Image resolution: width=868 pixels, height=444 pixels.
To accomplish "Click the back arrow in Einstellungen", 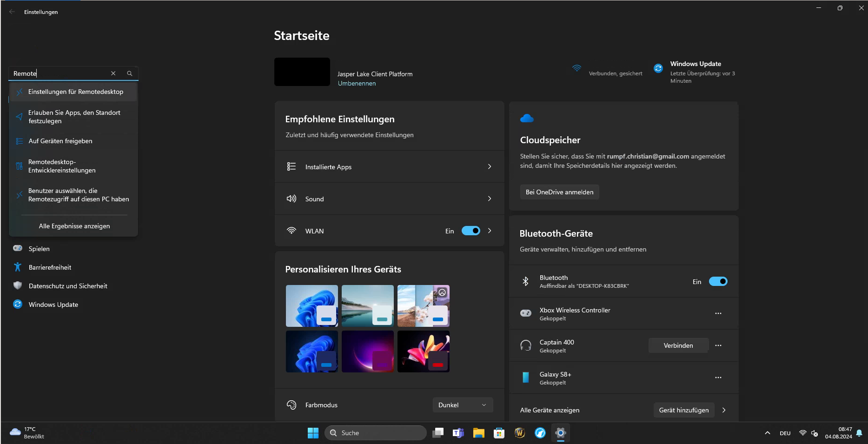I will 12,12.
